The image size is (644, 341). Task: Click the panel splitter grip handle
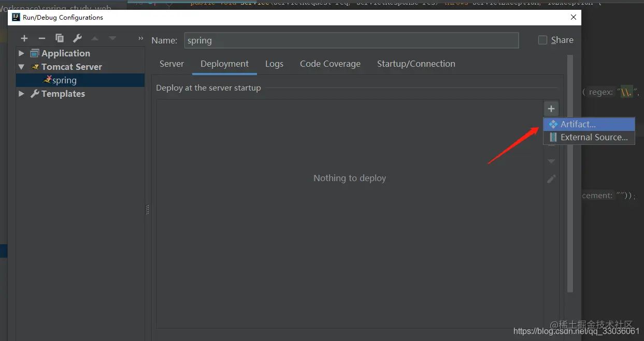(148, 209)
